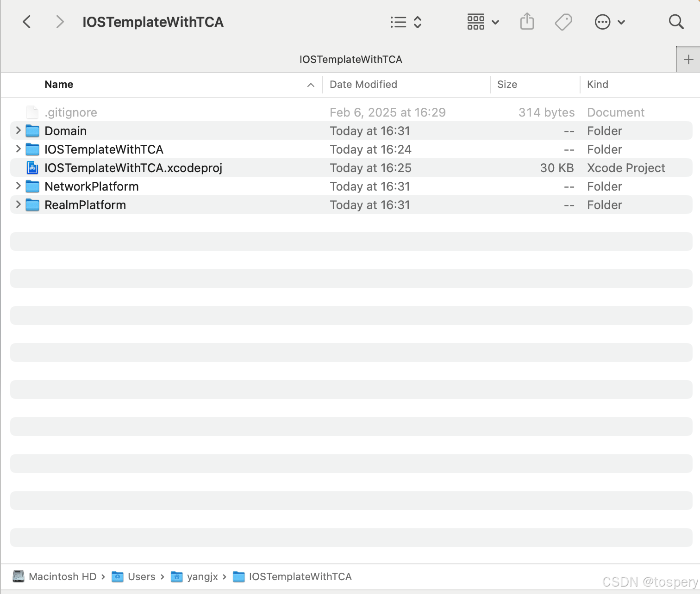Click the view options chevron next to icons
This screenshot has width=700, height=594.
coord(495,22)
